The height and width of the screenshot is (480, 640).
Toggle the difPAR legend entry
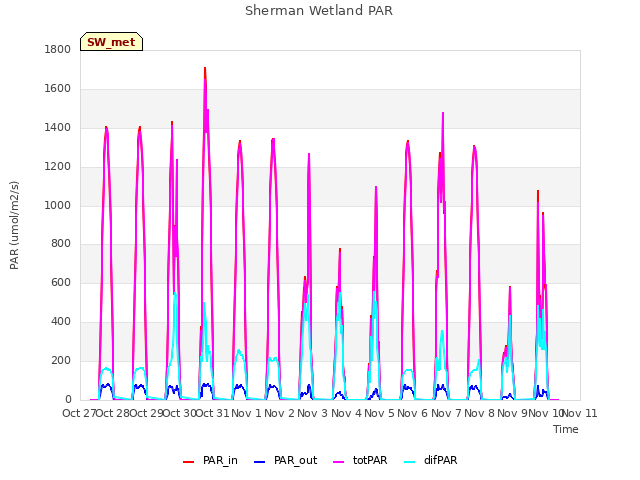(431, 460)
